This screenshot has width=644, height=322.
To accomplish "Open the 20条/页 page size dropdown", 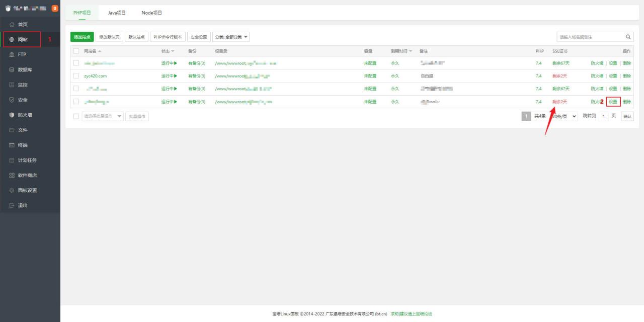I will (x=564, y=116).
